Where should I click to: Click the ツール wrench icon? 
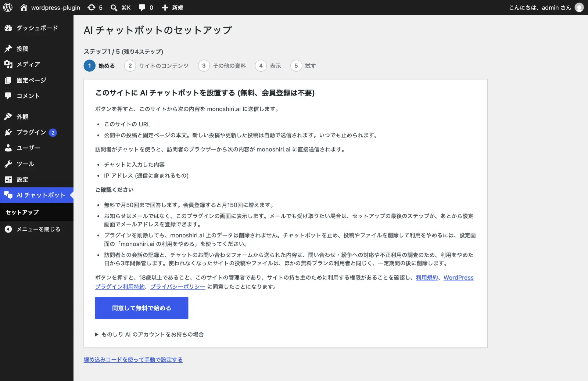click(x=8, y=164)
